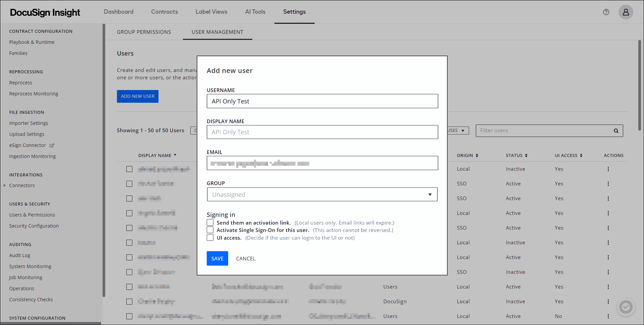Open the Contracts menu

click(165, 12)
